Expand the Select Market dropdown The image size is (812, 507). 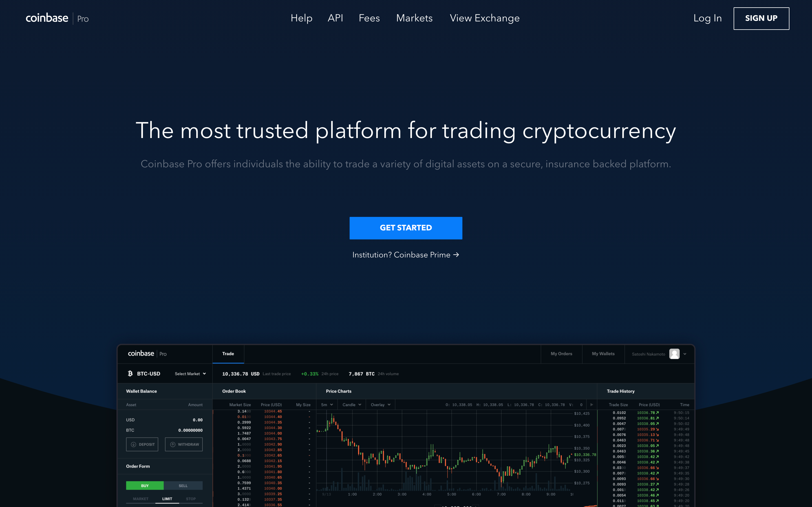(x=189, y=373)
